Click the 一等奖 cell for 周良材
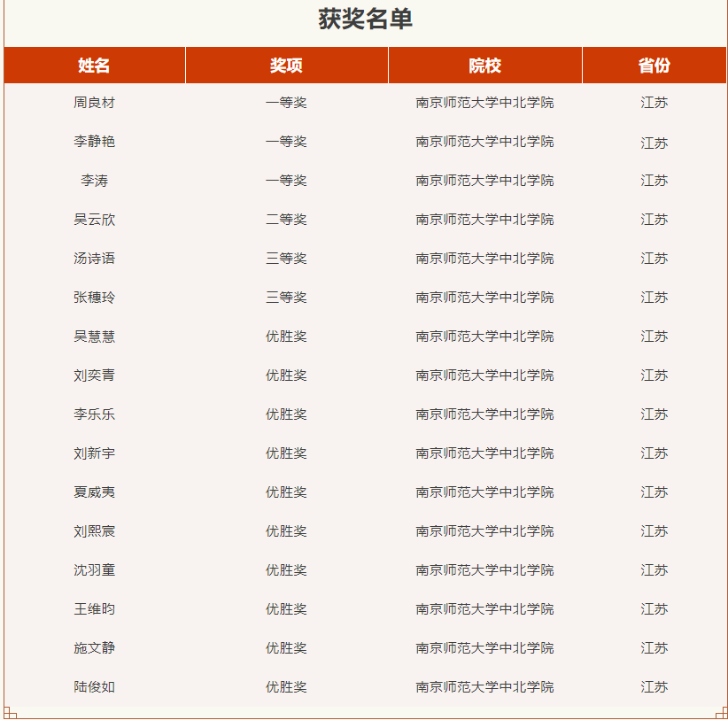 coord(285,103)
